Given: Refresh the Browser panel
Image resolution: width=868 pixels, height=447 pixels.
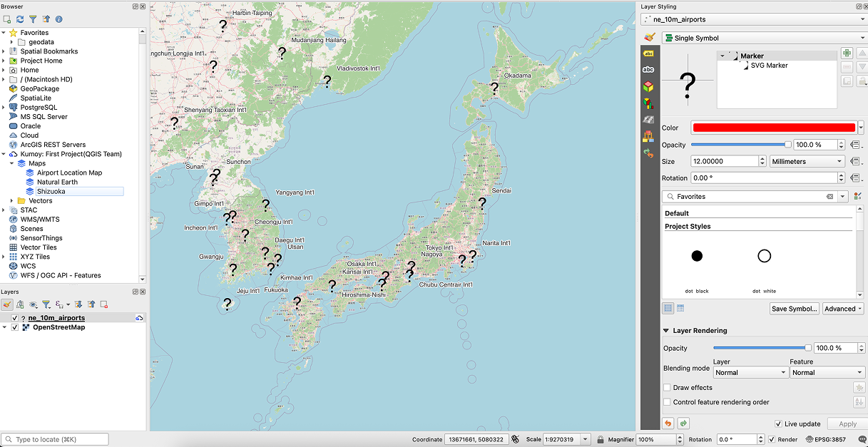Looking at the screenshot, I should 20,19.
